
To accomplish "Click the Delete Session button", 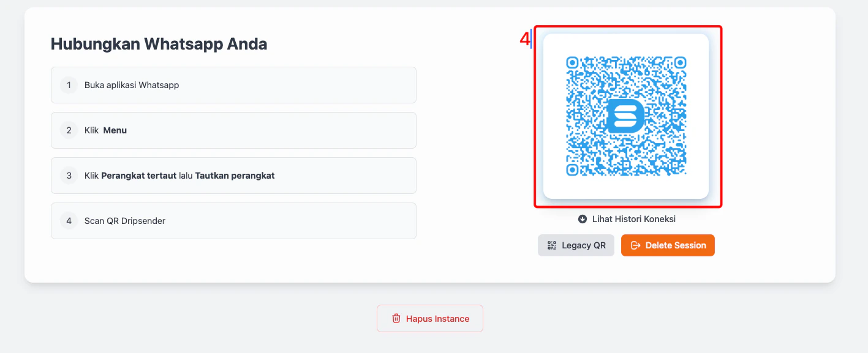I will pyautogui.click(x=668, y=245).
